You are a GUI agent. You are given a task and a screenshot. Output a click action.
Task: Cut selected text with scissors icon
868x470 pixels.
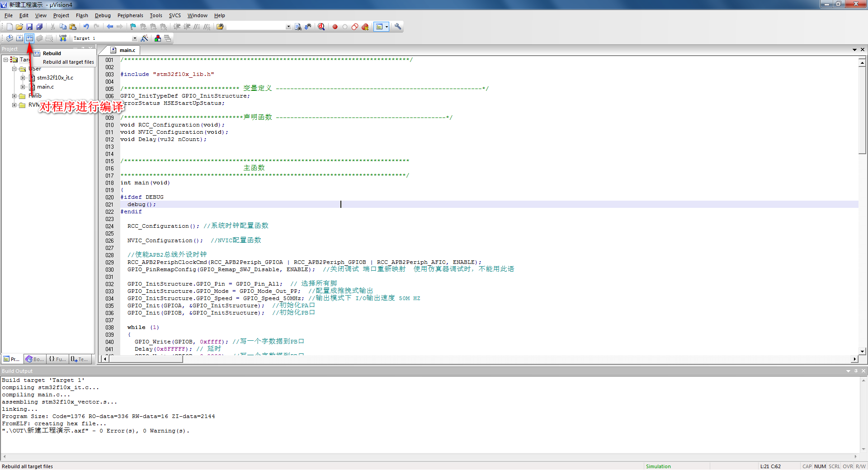(52, 27)
